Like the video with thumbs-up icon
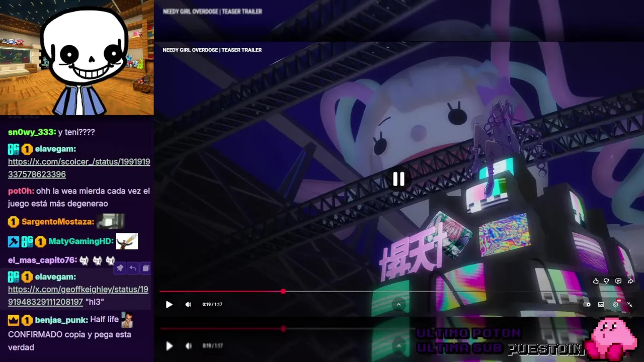The width and height of the screenshot is (644, 362). click(596, 281)
